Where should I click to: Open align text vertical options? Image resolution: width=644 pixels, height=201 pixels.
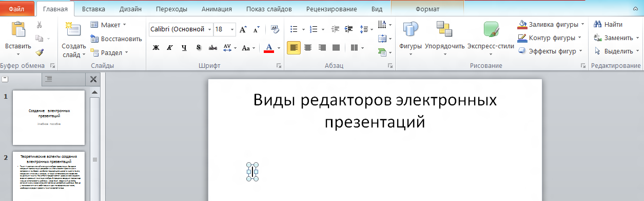(x=384, y=38)
